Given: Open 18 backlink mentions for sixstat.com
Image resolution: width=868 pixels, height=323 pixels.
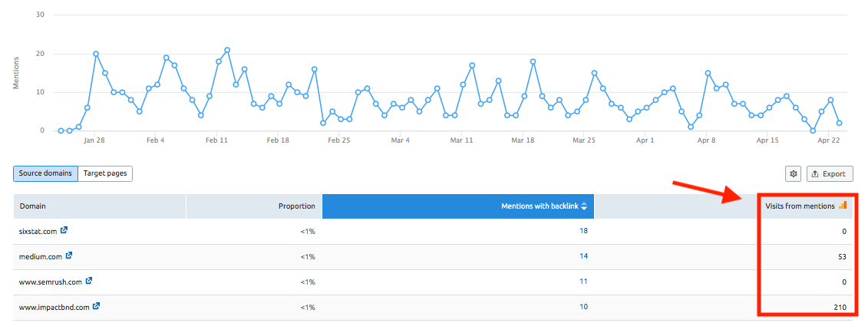Looking at the screenshot, I should (x=583, y=231).
